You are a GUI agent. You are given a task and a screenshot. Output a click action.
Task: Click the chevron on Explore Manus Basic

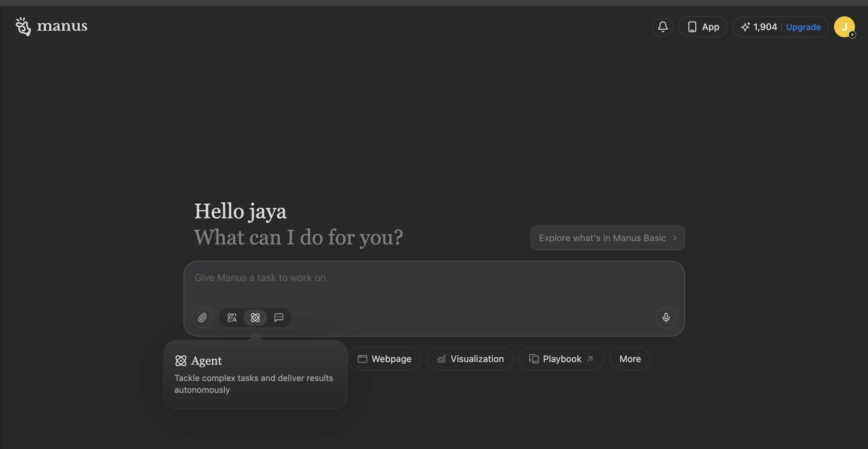674,238
